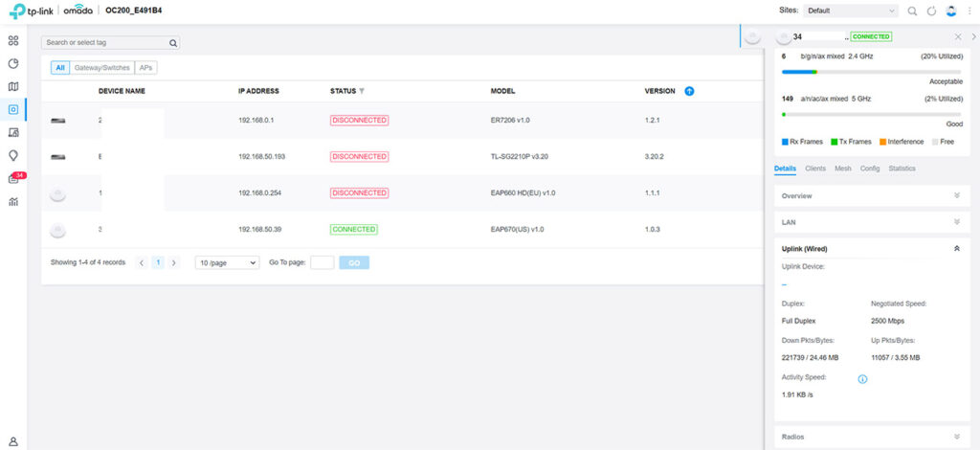Open the 10 /page dropdown
The image size is (980, 450).
(x=227, y=262)
